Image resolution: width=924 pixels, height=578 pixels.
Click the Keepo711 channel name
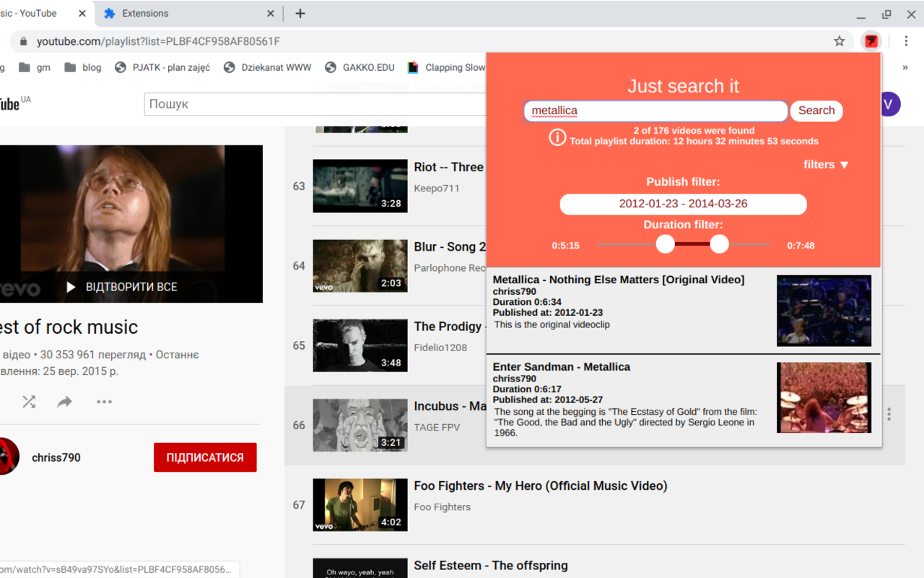pos(437,188)
